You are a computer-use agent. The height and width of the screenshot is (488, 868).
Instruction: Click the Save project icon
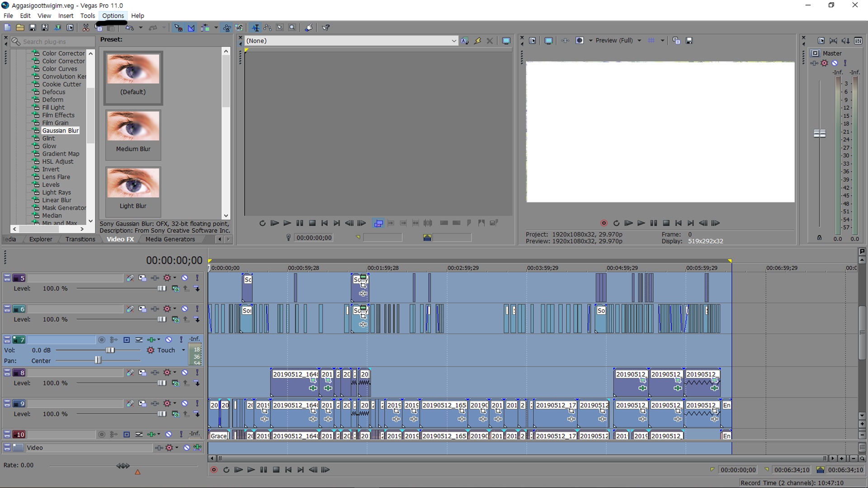click(x=33, y=28)
